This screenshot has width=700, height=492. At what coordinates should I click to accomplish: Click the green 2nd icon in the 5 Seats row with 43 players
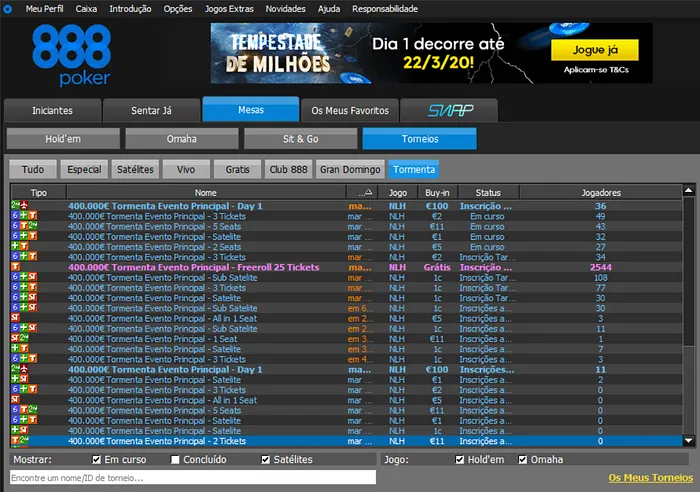coord(33,226)
